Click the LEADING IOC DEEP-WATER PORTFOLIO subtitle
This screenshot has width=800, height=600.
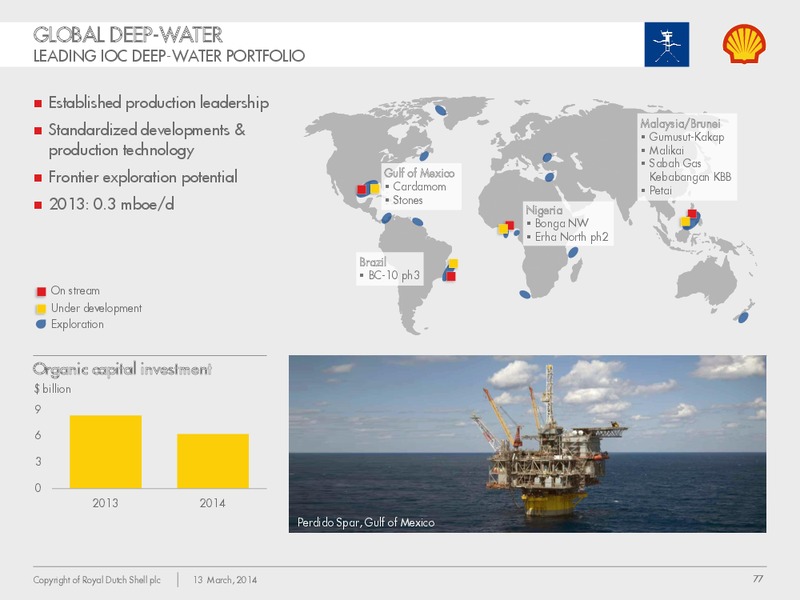coord(169,56)
